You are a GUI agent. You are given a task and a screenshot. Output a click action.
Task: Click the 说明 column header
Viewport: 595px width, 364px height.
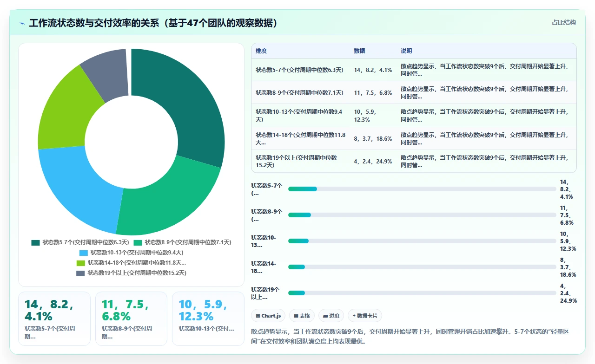click(x=407, y=51)
